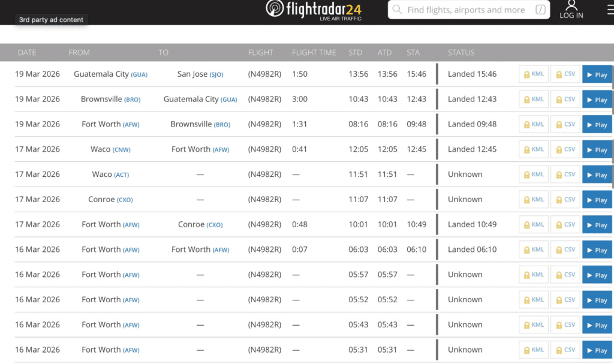Download KML for Guatemala City to San Jose flight
Viewport: 614px width, 364px height.
[x=534, y=74]
